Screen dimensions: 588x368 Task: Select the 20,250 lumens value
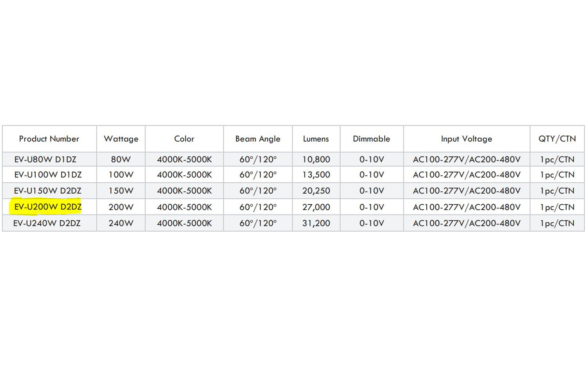[316, 191]
